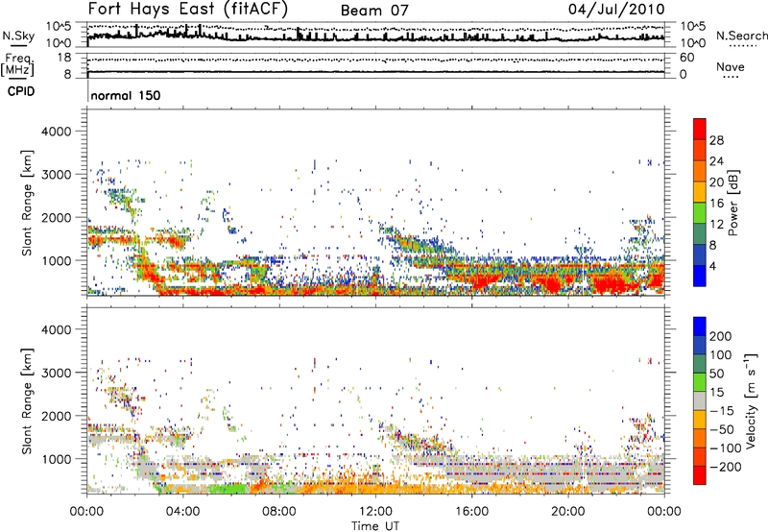Click the velocity colorbar label '-50'
Viewport: 768px width, 532px height.
tap(724, 429)
